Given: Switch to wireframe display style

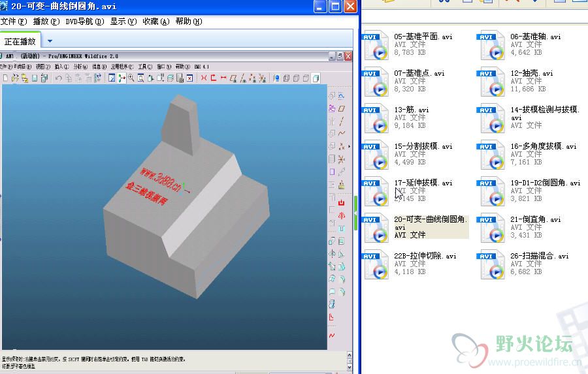Looking at the screenshot, I should click(286, 78).
